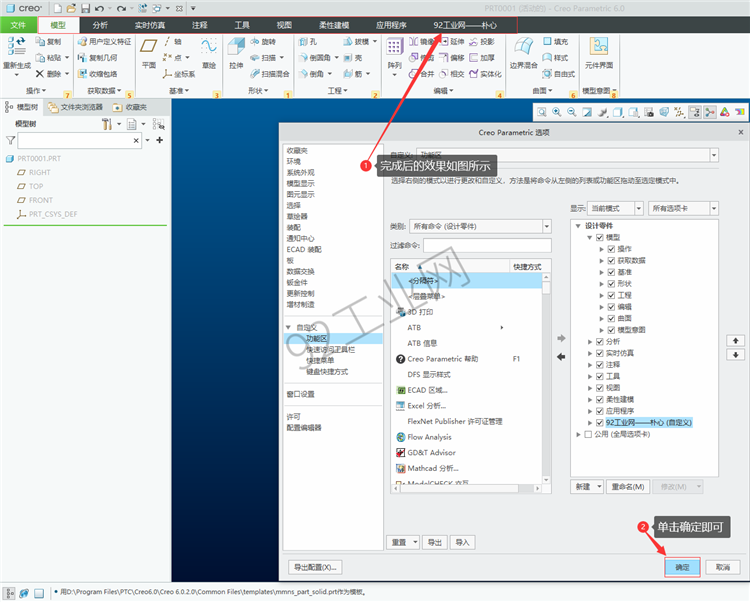Click the 实体化 (Solidify) tool
Image resolution: width=750 pixels, height=602 pixels.
click(x=485, y=74)
